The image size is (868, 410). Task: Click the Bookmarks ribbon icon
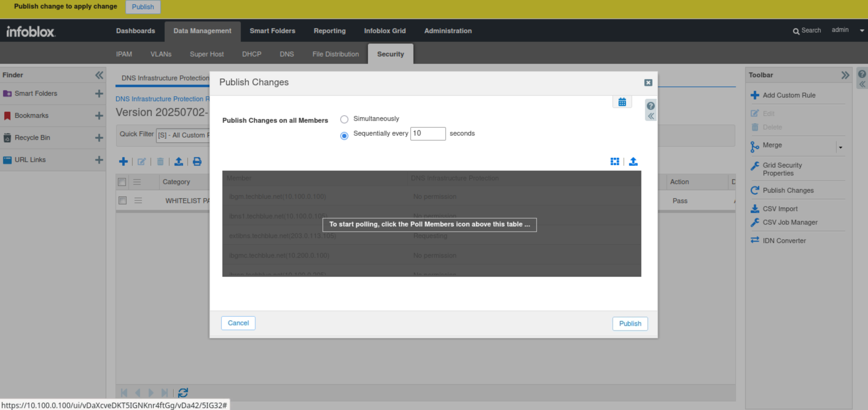coord(7,116)
